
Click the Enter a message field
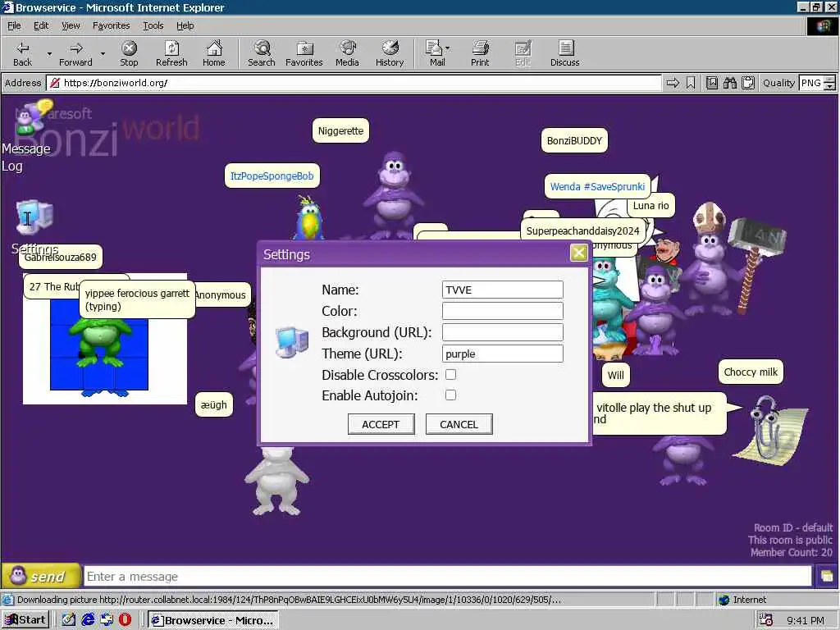coord(447,577)
